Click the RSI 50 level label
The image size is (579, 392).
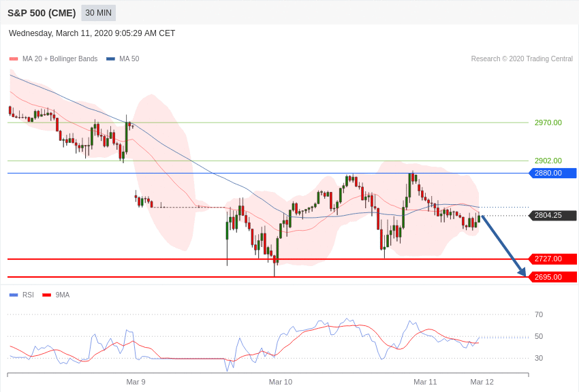[539, 336]
